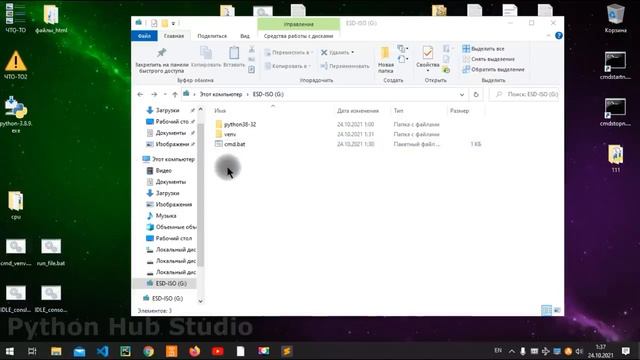
Task: Sort by the Size column header
Action: [459, 111]
